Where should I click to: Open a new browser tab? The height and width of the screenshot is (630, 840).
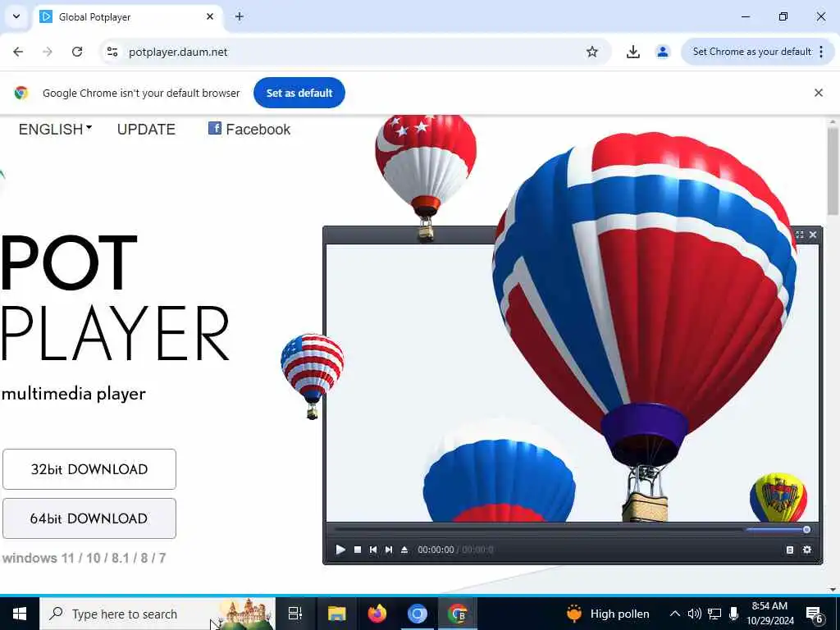click(240, 16)
